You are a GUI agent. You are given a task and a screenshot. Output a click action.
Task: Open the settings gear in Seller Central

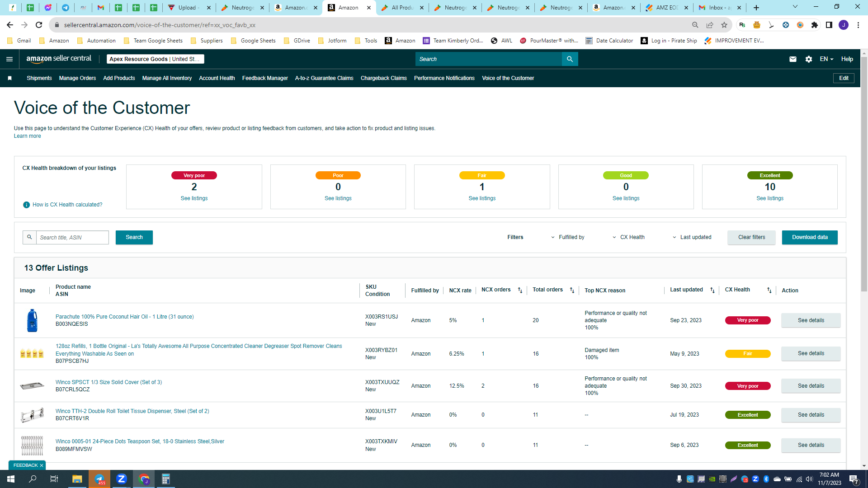pos(809,59)
